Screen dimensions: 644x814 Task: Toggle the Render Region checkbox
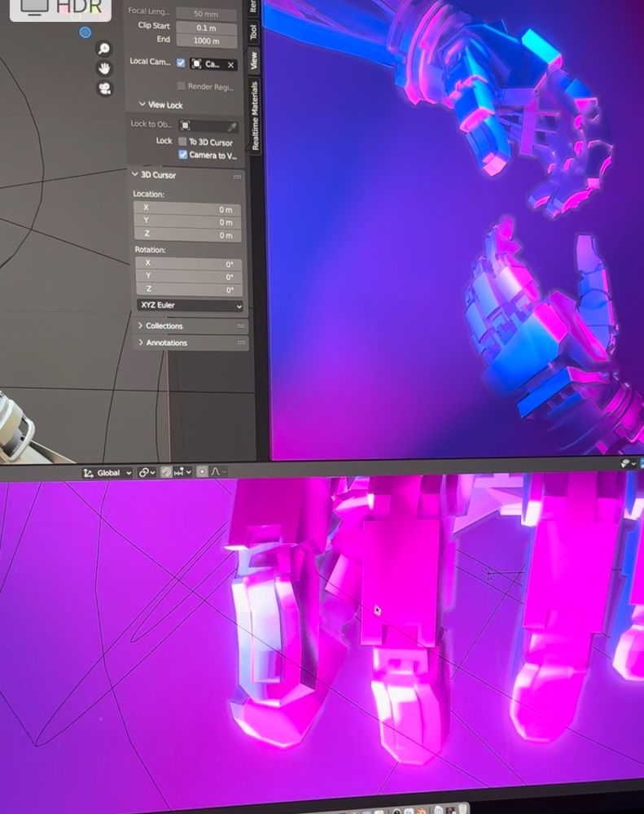182,85
